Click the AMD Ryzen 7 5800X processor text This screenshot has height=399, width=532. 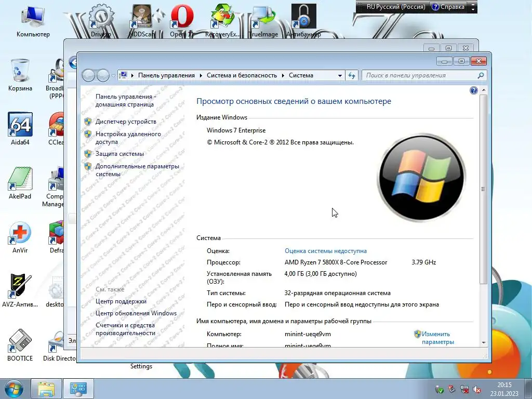[336, 262]
